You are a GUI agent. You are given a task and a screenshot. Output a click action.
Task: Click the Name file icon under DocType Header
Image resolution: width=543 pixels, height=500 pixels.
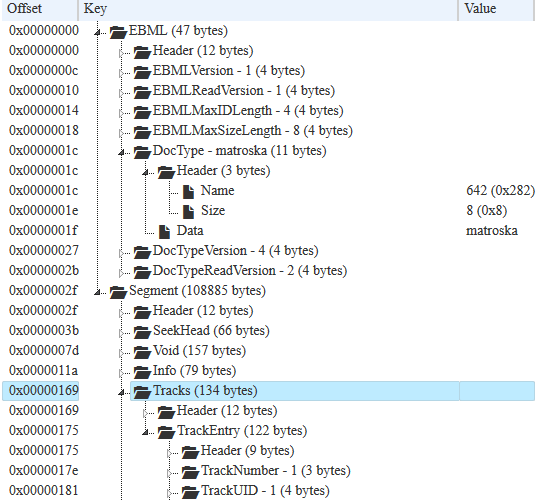tap(188, 191)
